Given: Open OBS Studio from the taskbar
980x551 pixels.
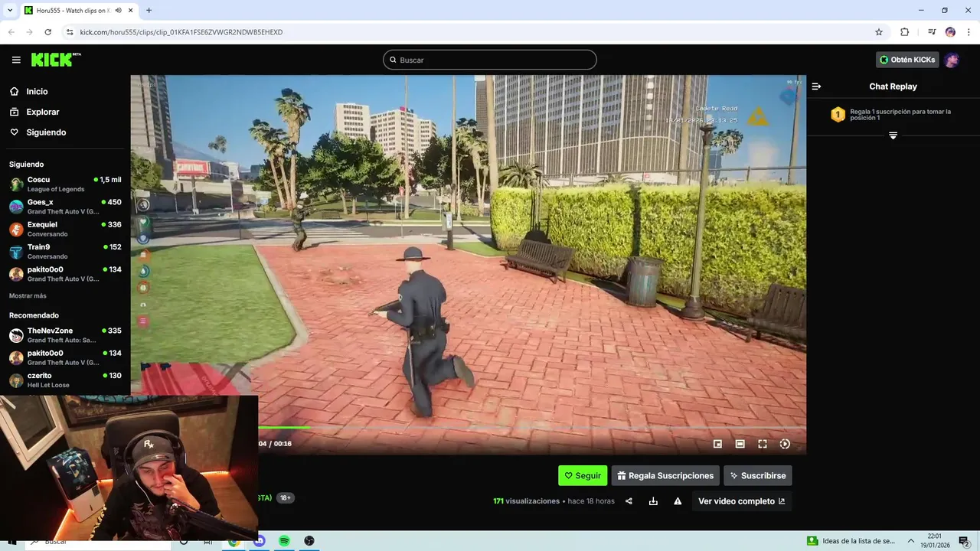Looking at the screenshot, I should click(x=309, y=540).
